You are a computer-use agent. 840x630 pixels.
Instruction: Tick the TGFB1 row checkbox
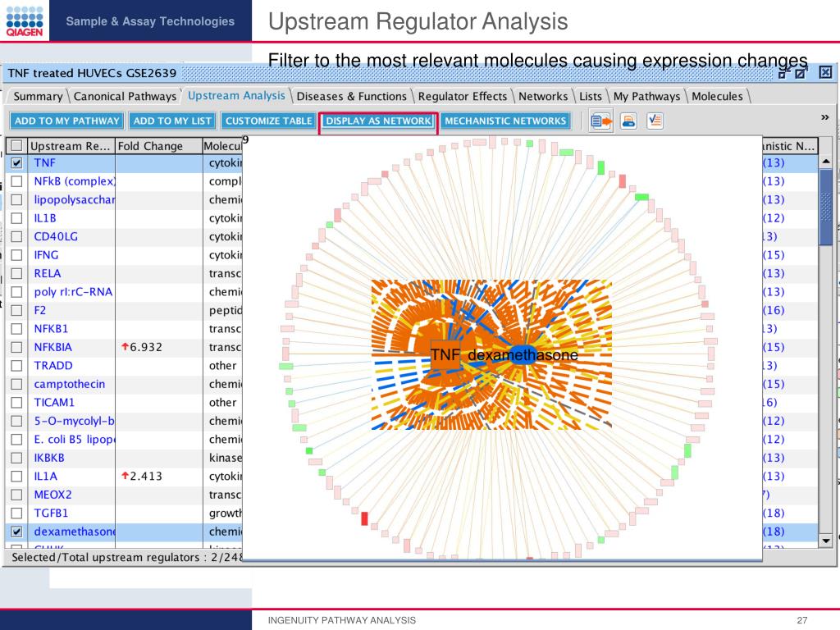click(16, 514)
